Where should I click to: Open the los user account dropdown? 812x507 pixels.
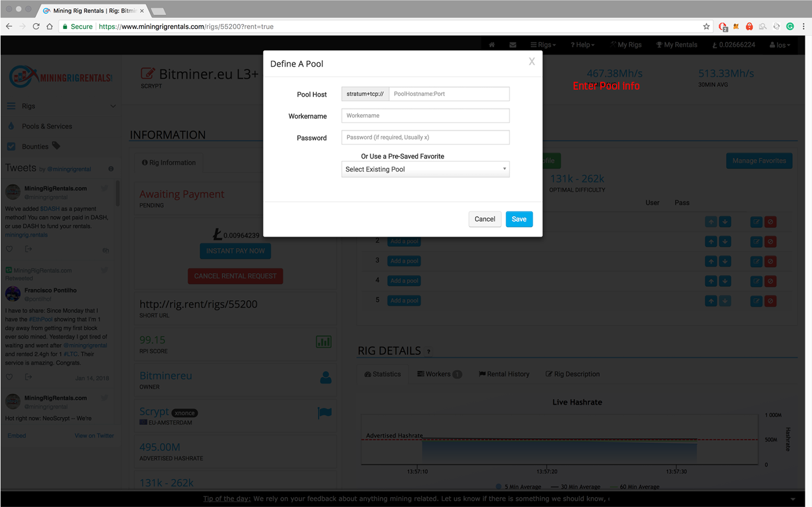pyautogui.click(x=780, y=45)
